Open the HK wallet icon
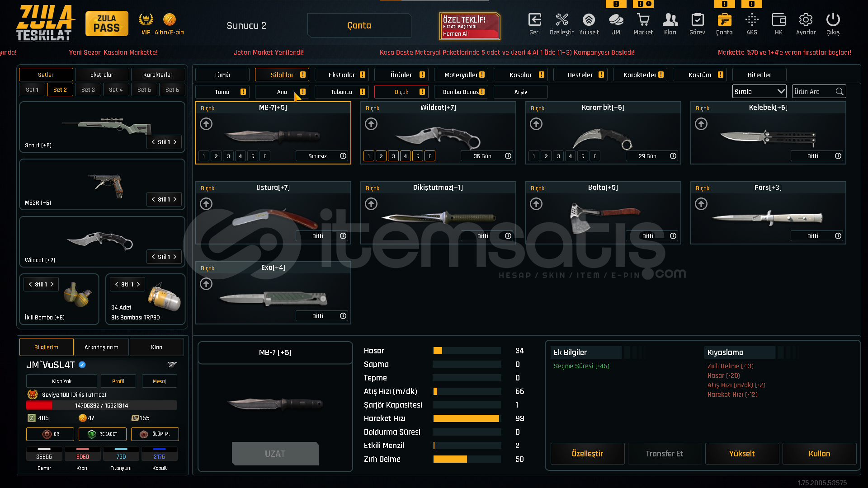Image resolution: width=868 pixels, height=488 pixels. (x=778, y=20)
